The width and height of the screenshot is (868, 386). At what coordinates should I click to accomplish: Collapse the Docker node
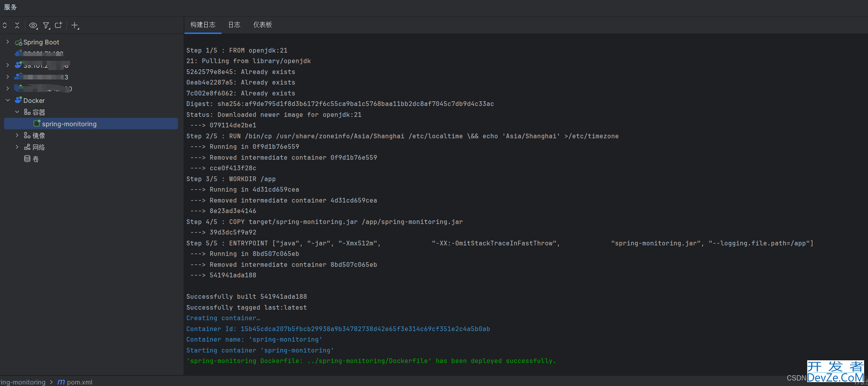coord(7,100)
